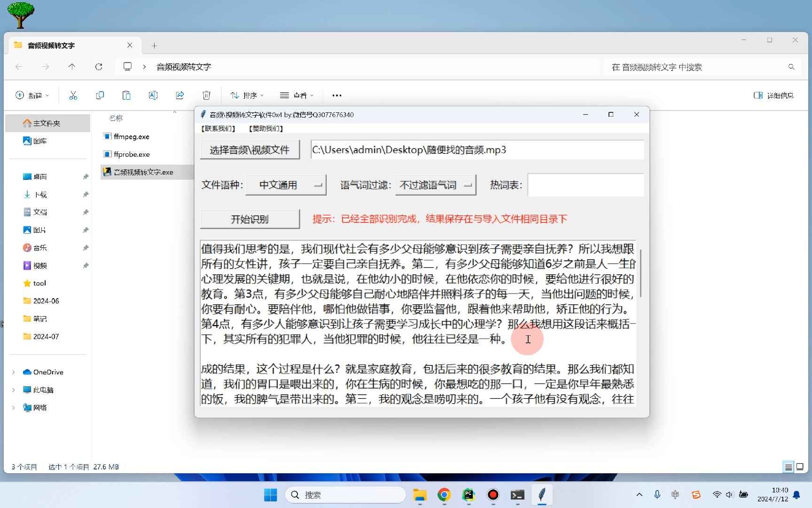Click the Delete icon in the toolbar
This screenshot has width=812, height=508.
(x=206, y=95)
